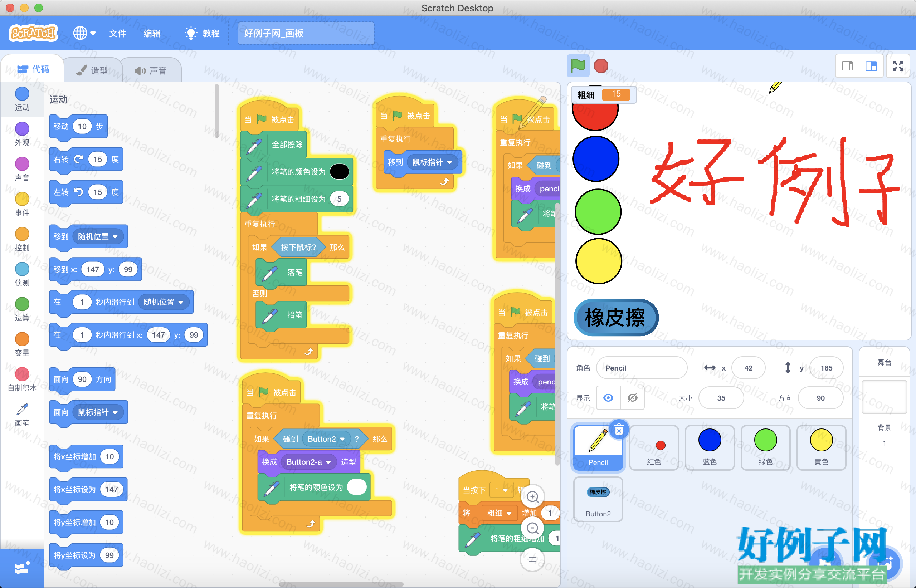Image resolution: width=916 pixels, height=588 pixels.
Task: Click the 落笔 pen down block
Action: [x=282, y=272]
